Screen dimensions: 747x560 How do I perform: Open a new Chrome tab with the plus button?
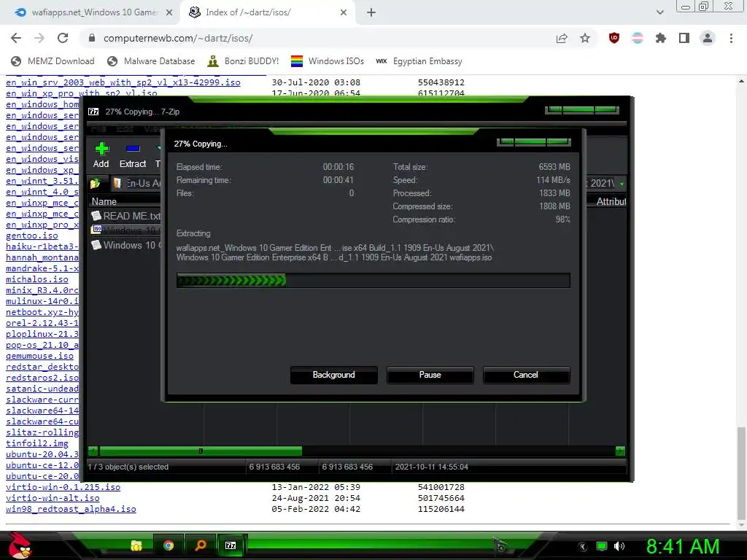click(371, 12)
